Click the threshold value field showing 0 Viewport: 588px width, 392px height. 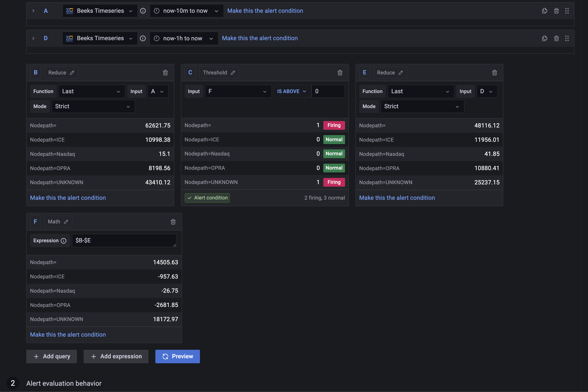[x=328, y=92]
